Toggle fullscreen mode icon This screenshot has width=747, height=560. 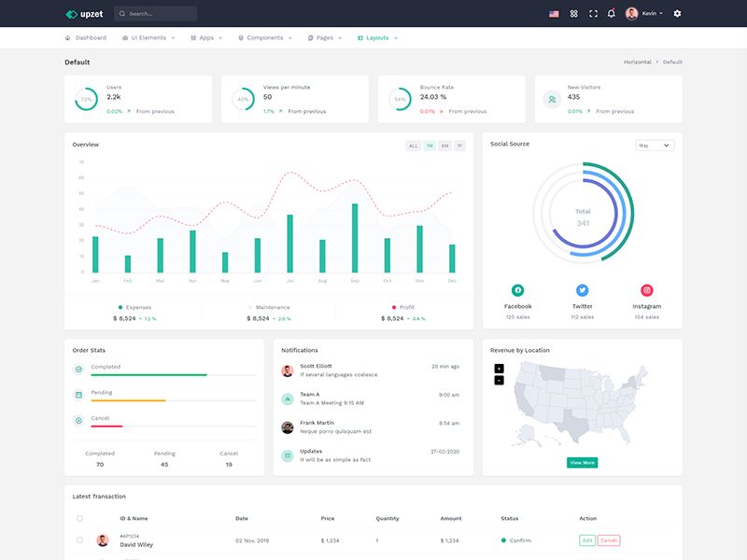click(593, 14)
